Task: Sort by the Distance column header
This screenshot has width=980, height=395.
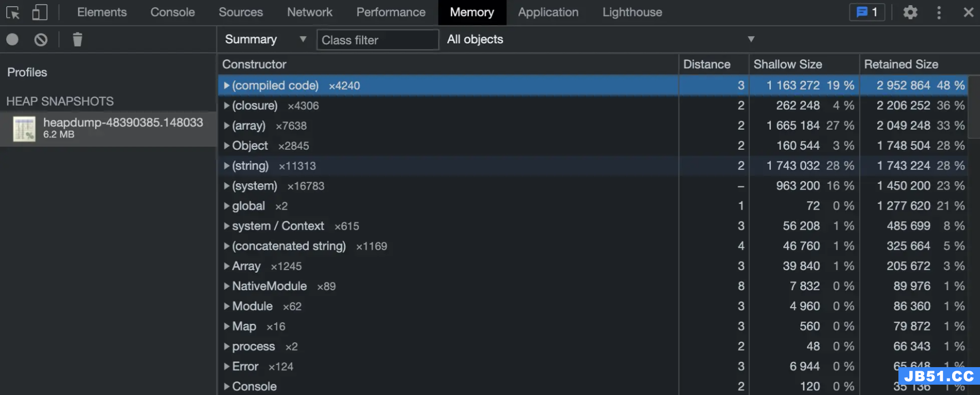Action: pyautogui.click(x=714, y=64)
